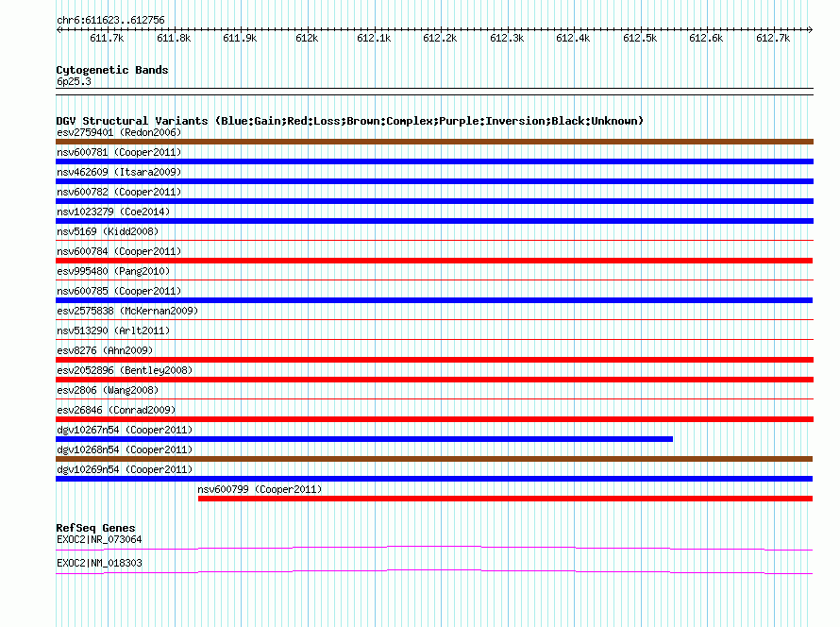Click the 611.9k ruler tick label
Viewport: 840px width, 627px height.
[x=240, y=38]
